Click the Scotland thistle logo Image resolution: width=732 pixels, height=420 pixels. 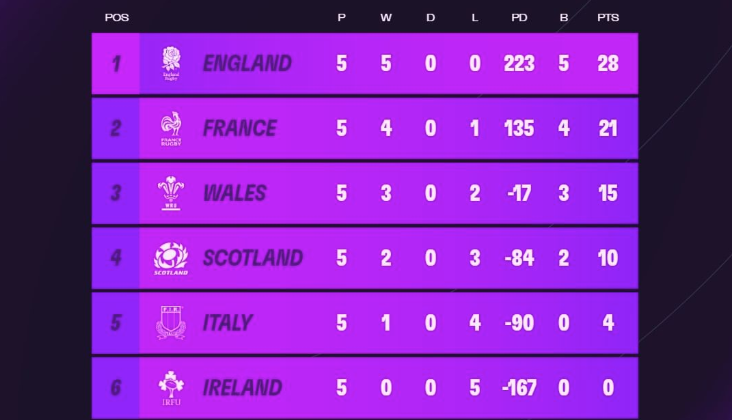pyautogui.click(x=171, y=258)
